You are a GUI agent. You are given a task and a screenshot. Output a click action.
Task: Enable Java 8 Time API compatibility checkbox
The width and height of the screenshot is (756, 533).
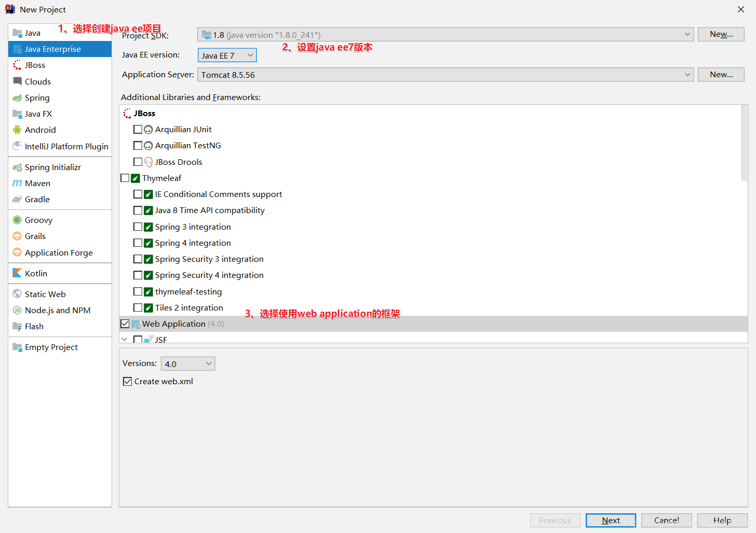point(138,211)
